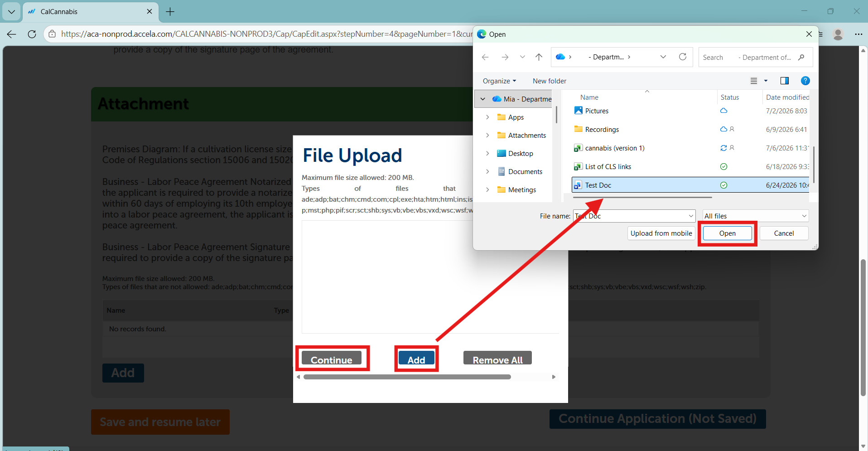Image resolution: width=868 pixels, height=451 pixels.
Task: Open the Organize menu
Action: coord(499,81)
